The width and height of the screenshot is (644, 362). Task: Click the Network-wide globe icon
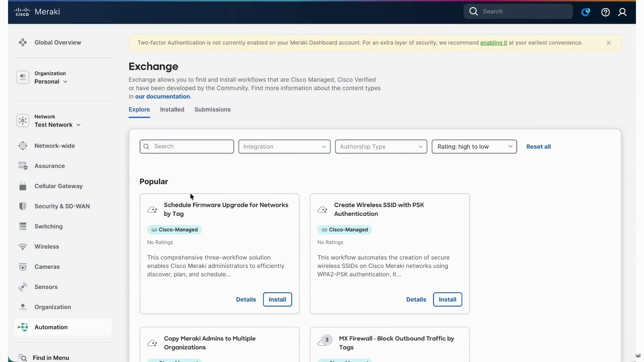point(23,146)
